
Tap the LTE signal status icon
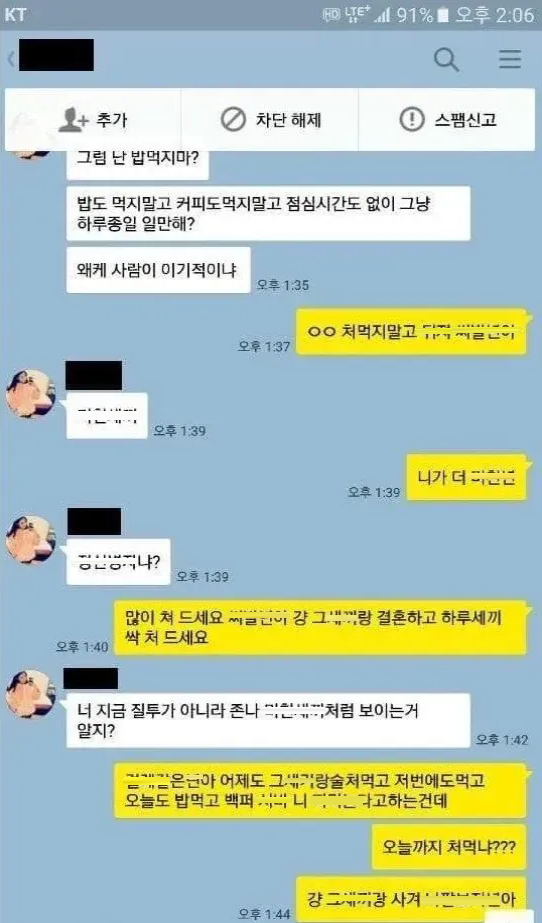[367, 15]
